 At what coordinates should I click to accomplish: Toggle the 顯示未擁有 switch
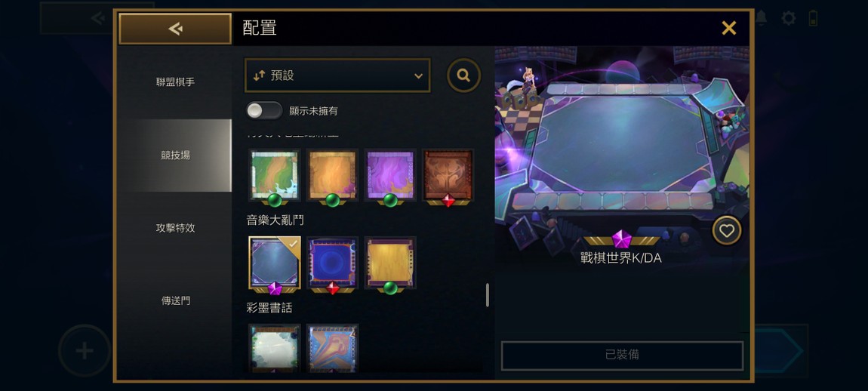264,111
